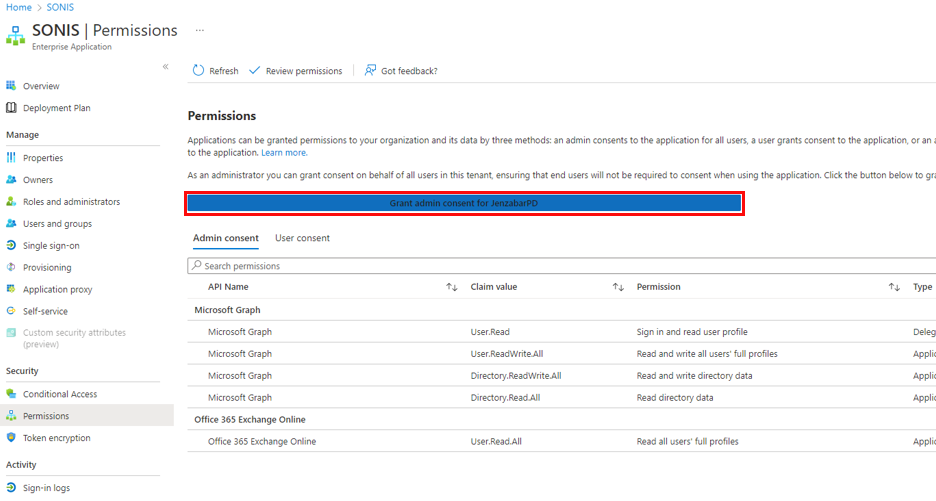This screenshot has width=936, height=501.
Task: Click the Token encryption shield icon
Action: point(11,437)
